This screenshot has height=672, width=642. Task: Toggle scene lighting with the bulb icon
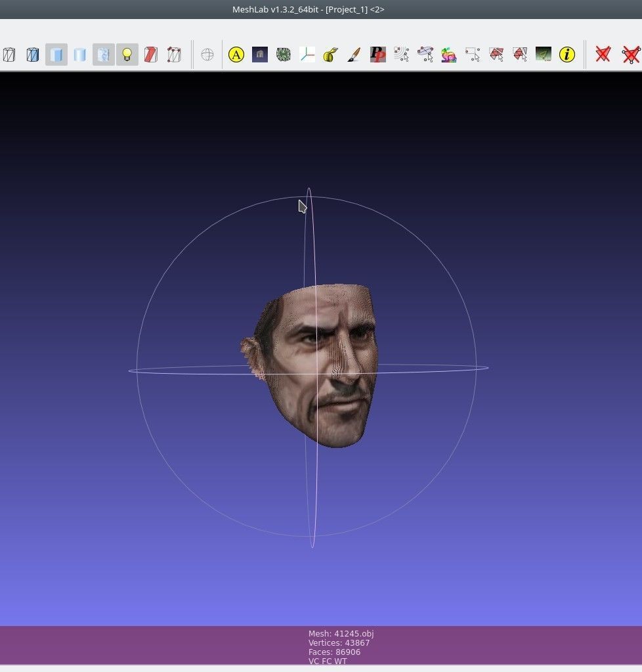tap(127, 55)
